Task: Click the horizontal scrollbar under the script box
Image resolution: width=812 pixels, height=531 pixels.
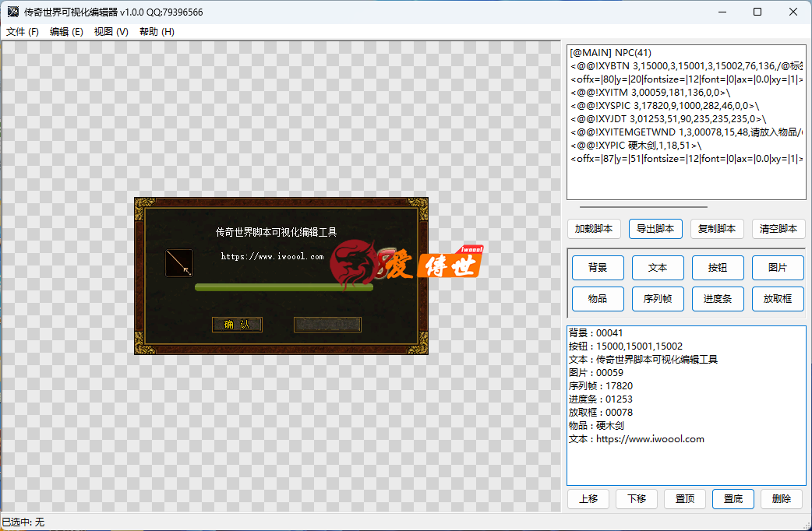Action: click(x=643, y=207)
